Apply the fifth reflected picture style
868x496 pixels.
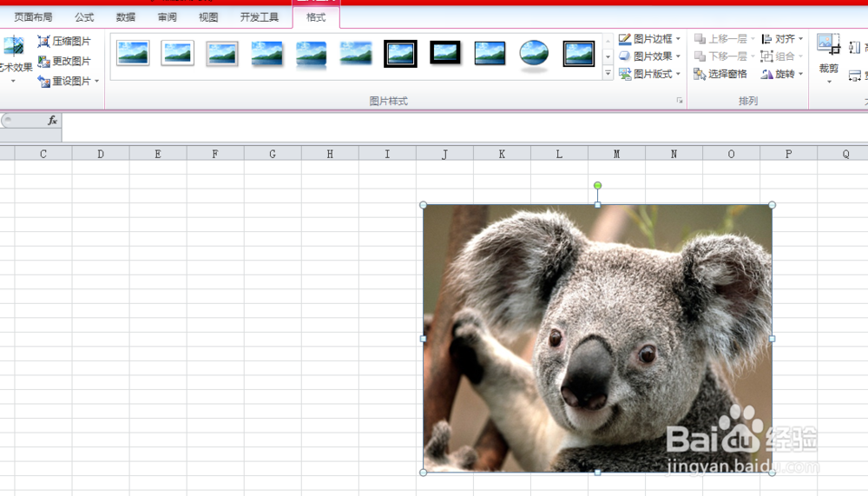point(311,54)
